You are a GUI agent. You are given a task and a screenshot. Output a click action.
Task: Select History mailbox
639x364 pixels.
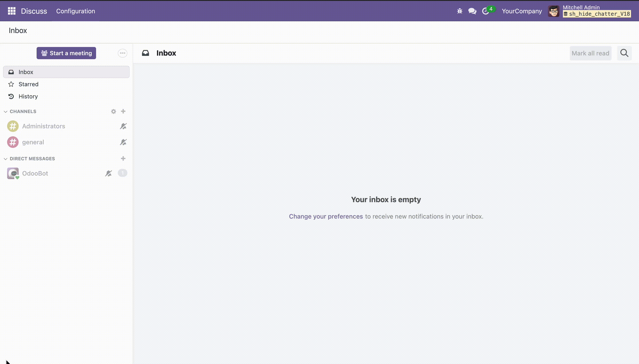click(x=66, y=96)
